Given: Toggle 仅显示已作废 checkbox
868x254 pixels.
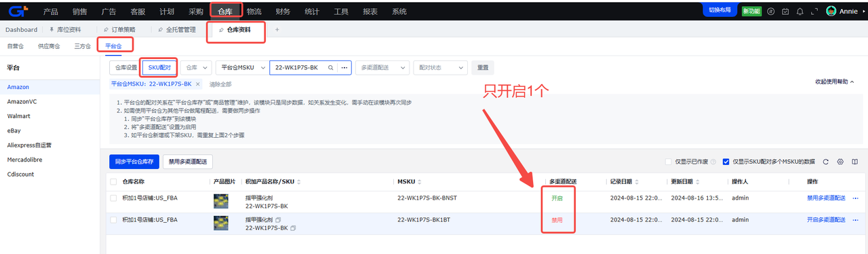Looking at the screenshot, I should pyautogui.click(x=668, y=162).
